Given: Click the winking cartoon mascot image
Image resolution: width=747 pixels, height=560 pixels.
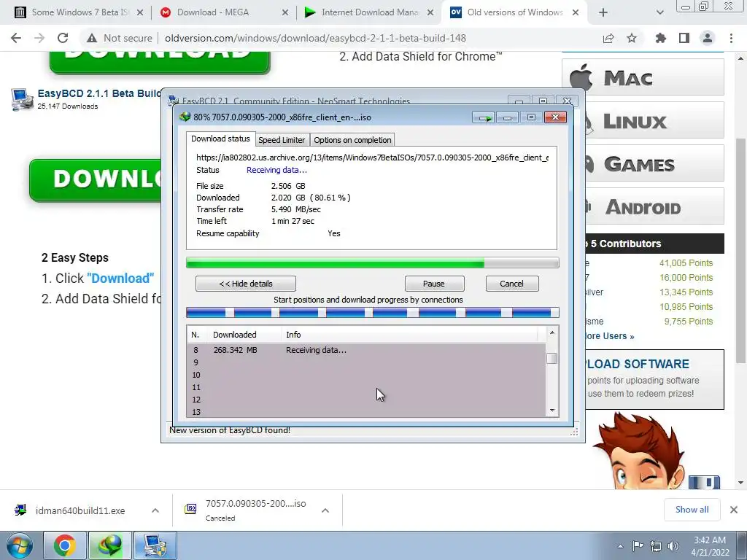Looking at the screenshot, I should click(x=638, y=451).
